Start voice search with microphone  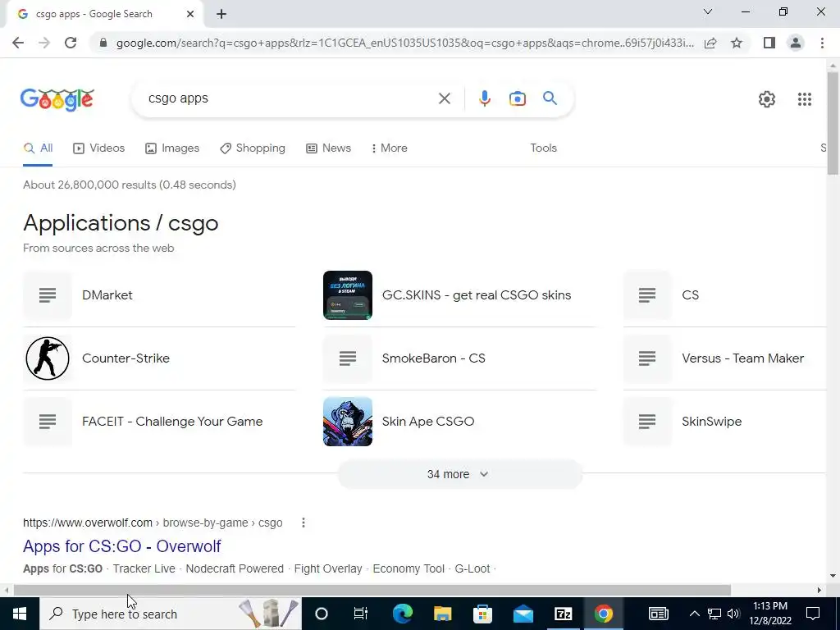click(x=484, y=98)
